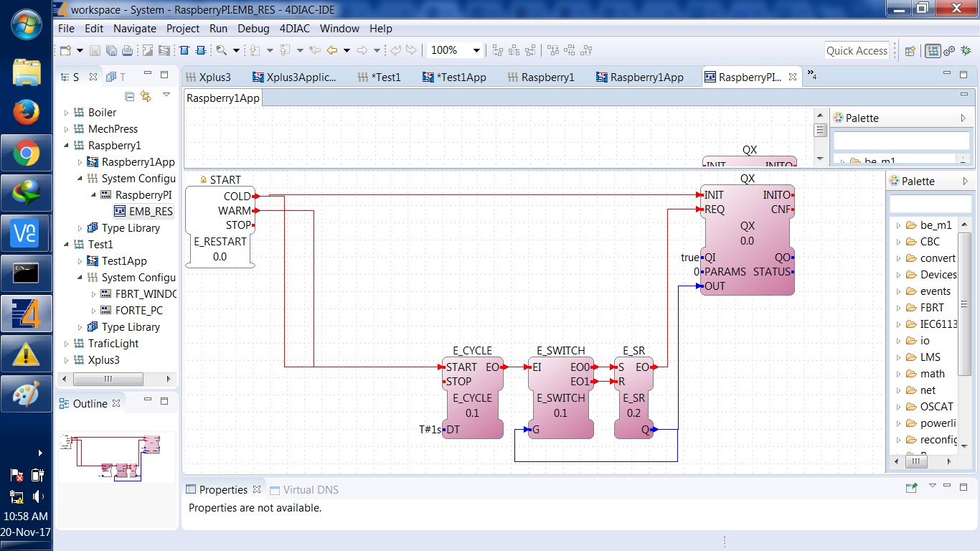Viewport: 980px width, 551px height.
Task: Open the Navigate menu
Action: [135, 29]
